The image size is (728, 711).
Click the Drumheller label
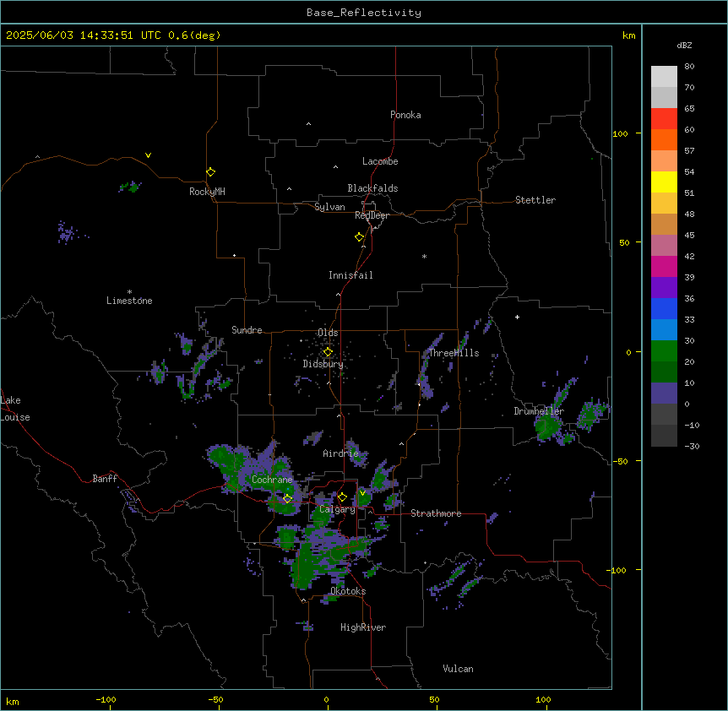[x=539, y=411]
